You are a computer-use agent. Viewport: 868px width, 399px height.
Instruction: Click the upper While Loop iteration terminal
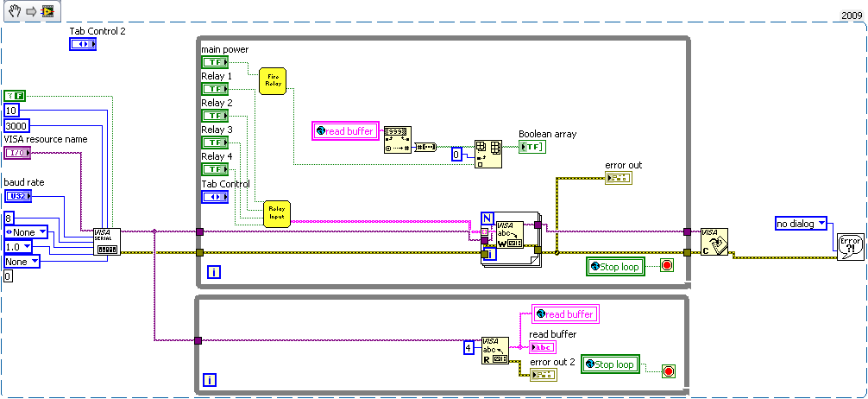point(214,272)
